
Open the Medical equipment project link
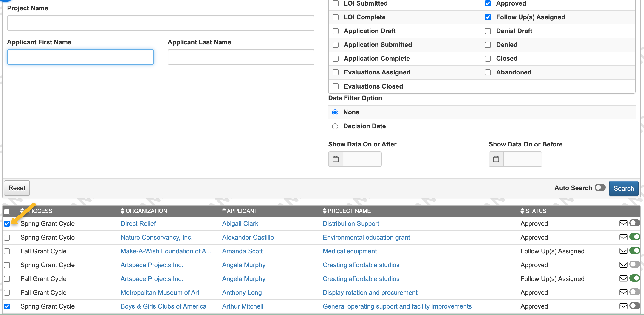[x=350, y=251]
